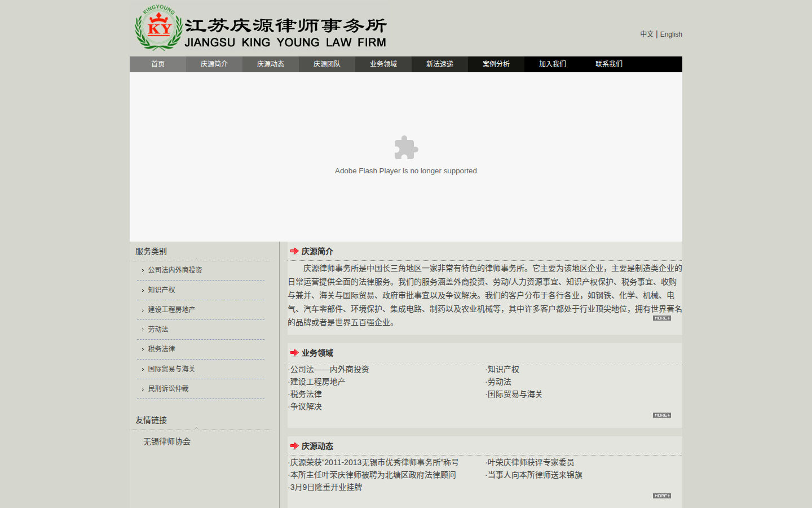Open MORE+ under 庆源动态 section
The width and height of the screenshot is (812, 508).
(662, 496)
